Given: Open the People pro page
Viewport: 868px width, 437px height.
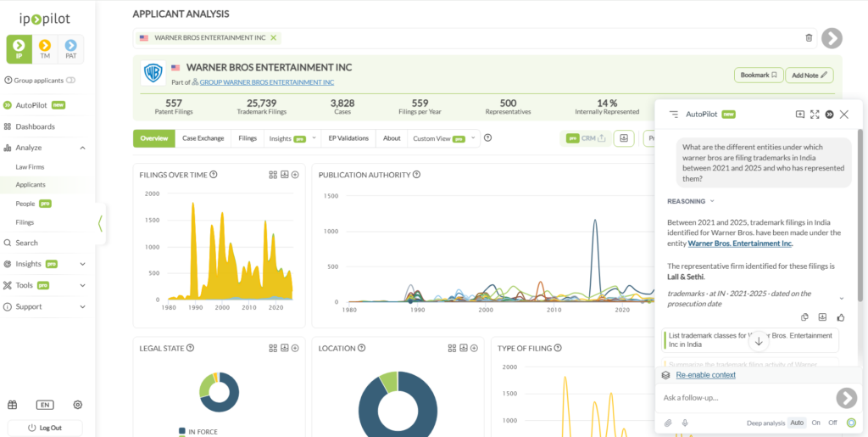Looking at the screenshot, I should click(x=33, y=204).
